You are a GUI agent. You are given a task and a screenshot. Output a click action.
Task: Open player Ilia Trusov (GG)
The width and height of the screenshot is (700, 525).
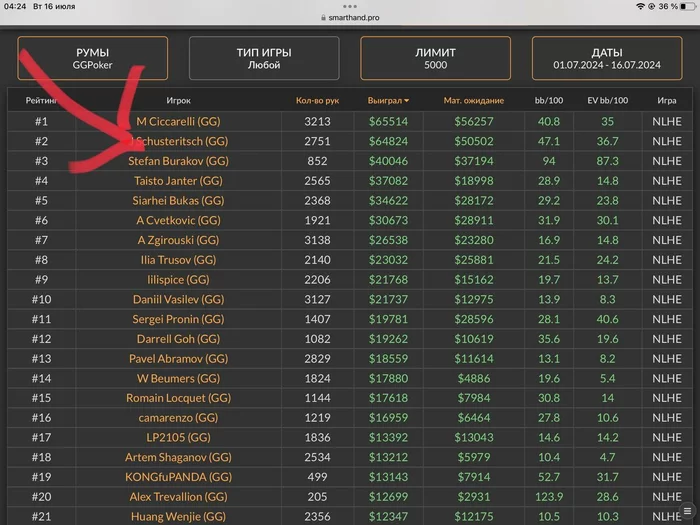tap(179, 260)
